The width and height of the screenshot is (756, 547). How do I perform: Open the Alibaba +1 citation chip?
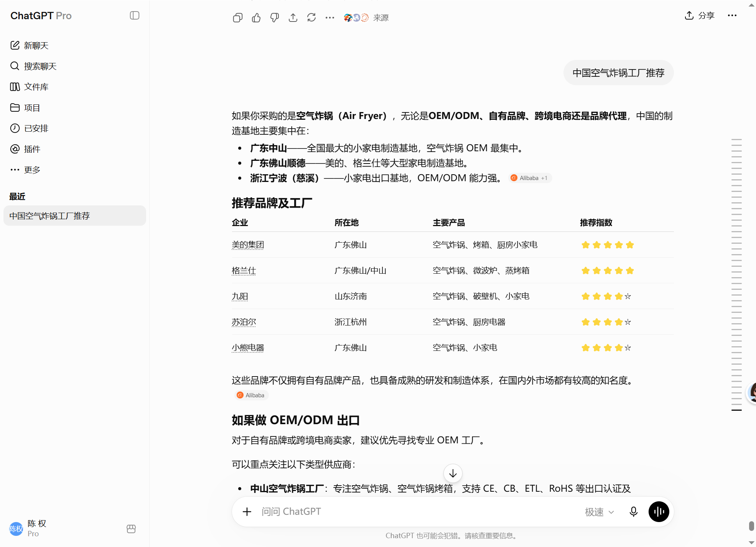click(530, 178)
